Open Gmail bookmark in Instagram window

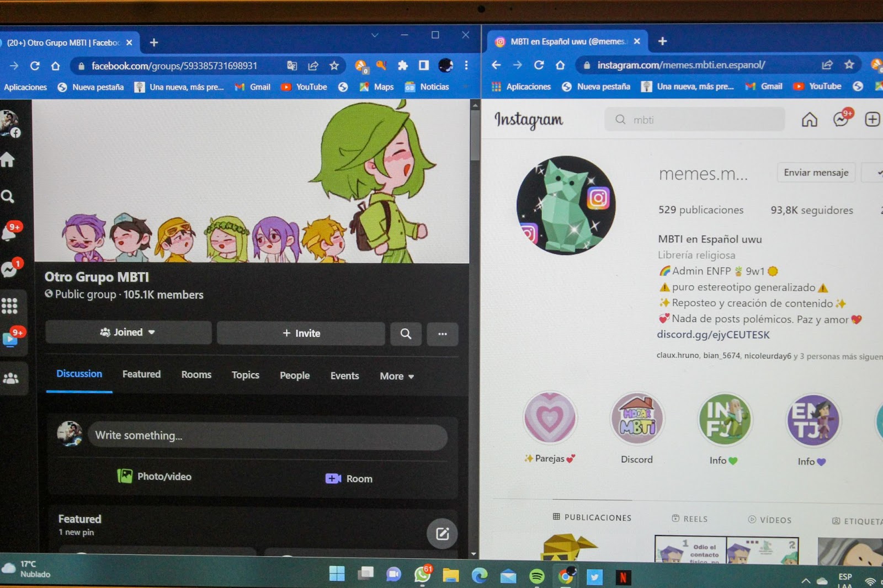click(764, 86)
